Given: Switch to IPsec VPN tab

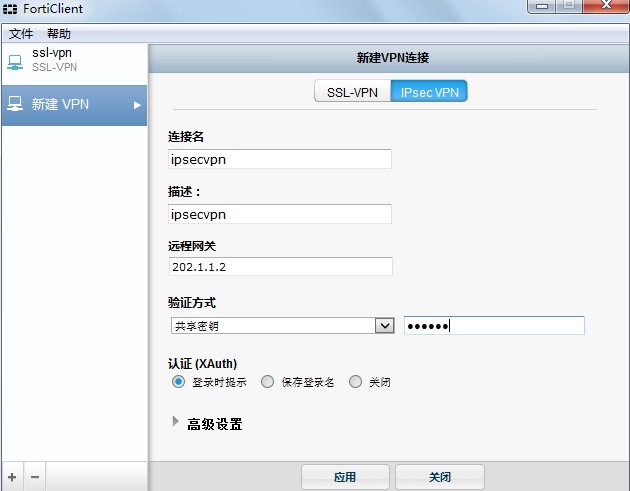Looking at the screenshot, I should coord(429,92).
